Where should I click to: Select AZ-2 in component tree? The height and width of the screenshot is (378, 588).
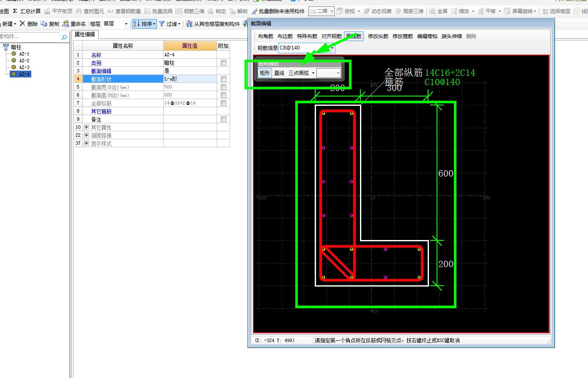(x=24, y=61)
